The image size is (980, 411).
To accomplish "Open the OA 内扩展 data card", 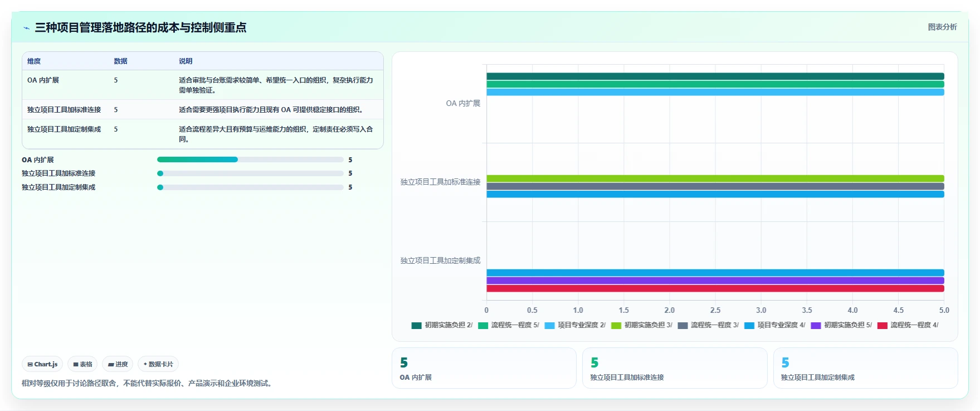I will click(484, 368).
